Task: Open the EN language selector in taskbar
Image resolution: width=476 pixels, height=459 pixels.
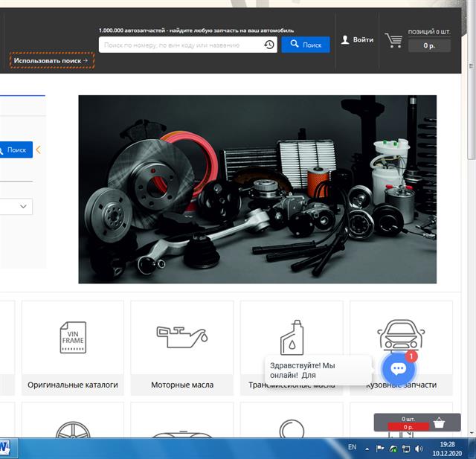Action: click(x=353, y=448)
